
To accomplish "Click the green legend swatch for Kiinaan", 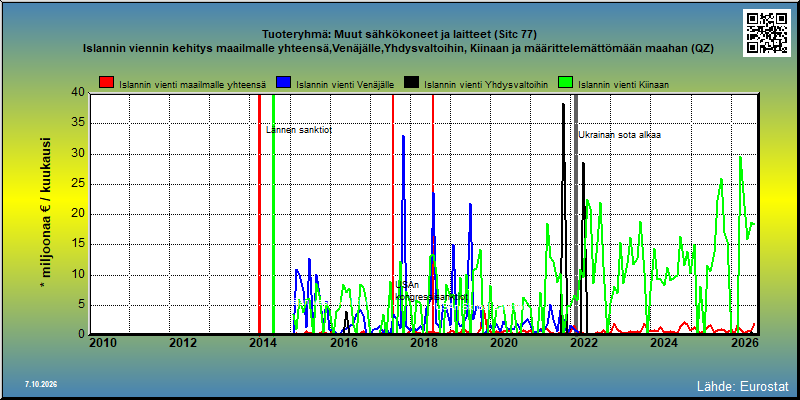I will pyautogui.click(x=565, y=83).
